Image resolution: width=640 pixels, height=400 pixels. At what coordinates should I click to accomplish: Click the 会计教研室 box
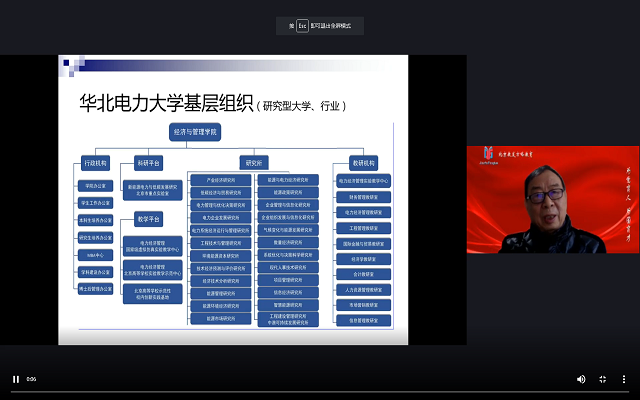tap(363, 274)
